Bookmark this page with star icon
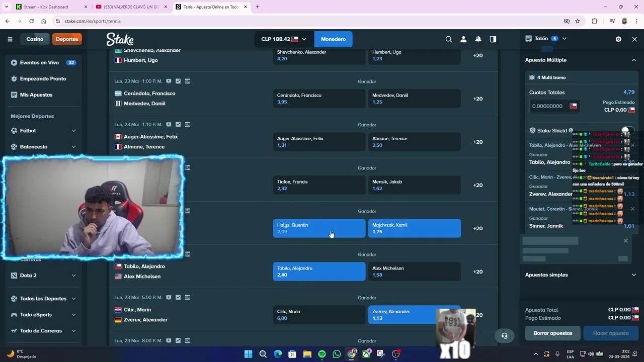 [x=578, y=21]
